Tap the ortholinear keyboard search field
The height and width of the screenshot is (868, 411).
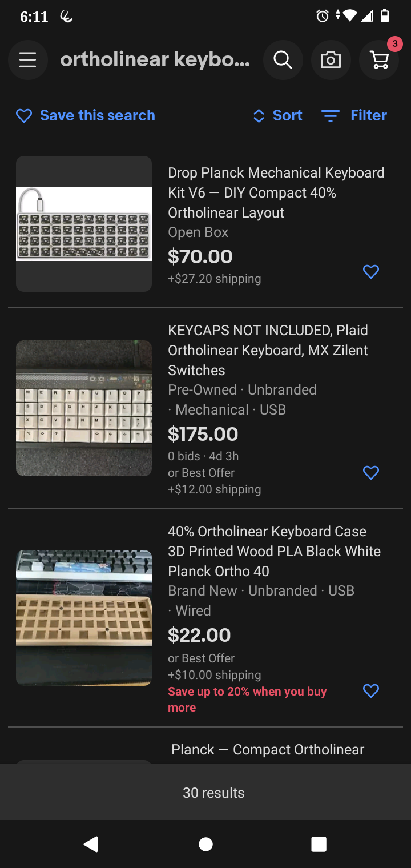point(155,60)
